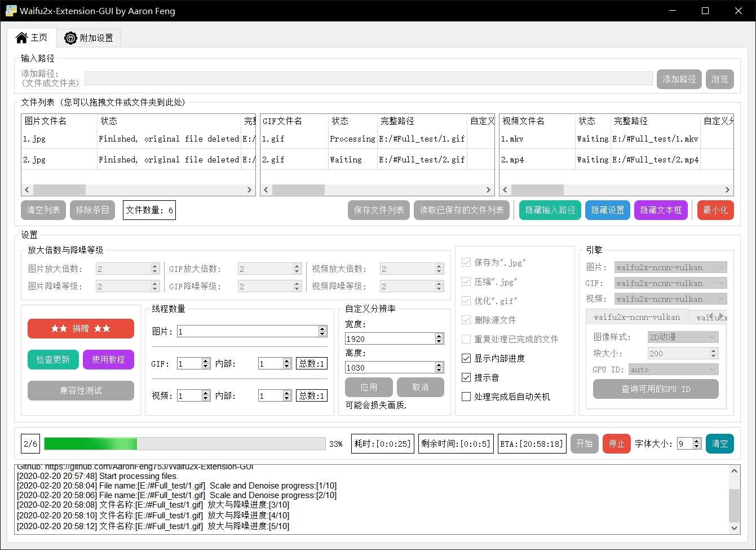Click the GIF thread count spin box
Screen dimensions: 756x550
click(194, 364)
